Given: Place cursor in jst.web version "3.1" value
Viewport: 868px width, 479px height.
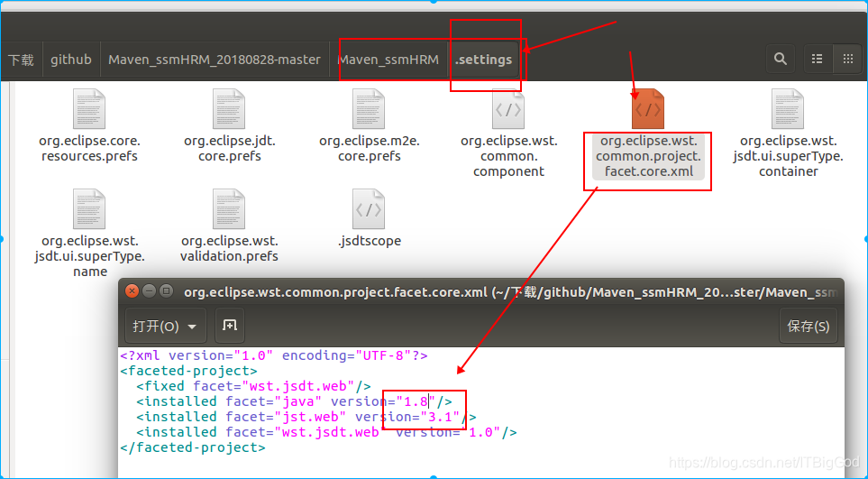Looking at the screenshot, I should [x=440, y=417].
